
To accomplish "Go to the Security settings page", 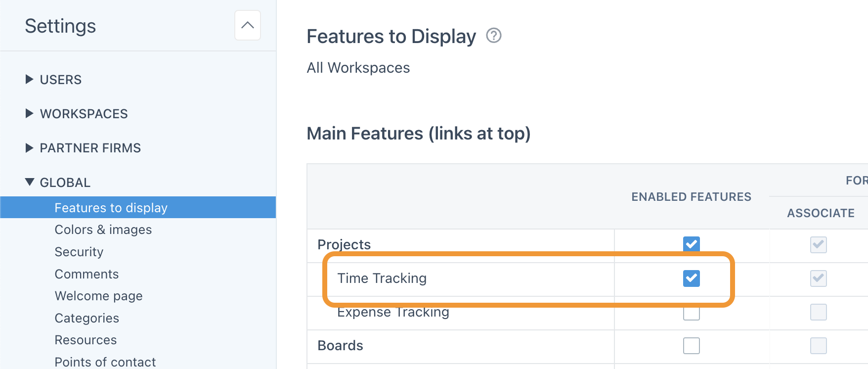I will coord(79,251).
